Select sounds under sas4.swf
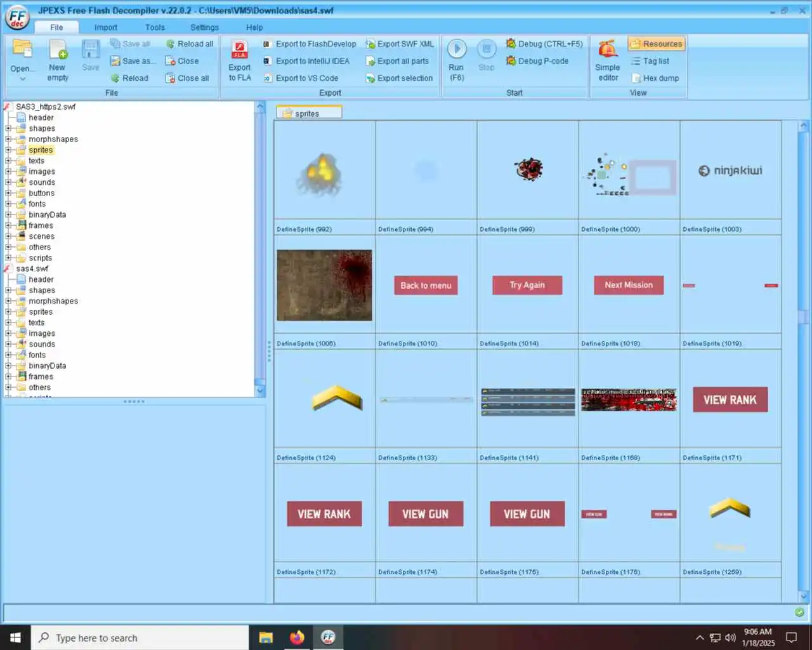This screenshot has width=812, height=650. point(42,344)
